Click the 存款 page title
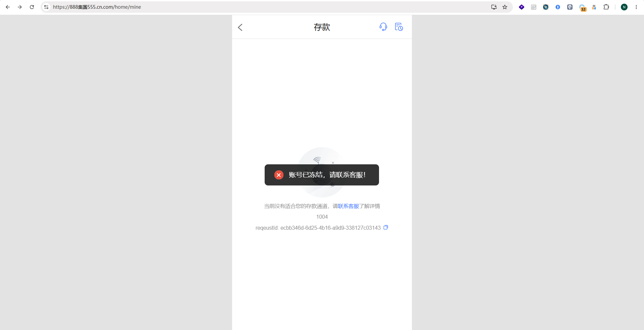Viewport: 644px width, 330px height. [322, 27]
